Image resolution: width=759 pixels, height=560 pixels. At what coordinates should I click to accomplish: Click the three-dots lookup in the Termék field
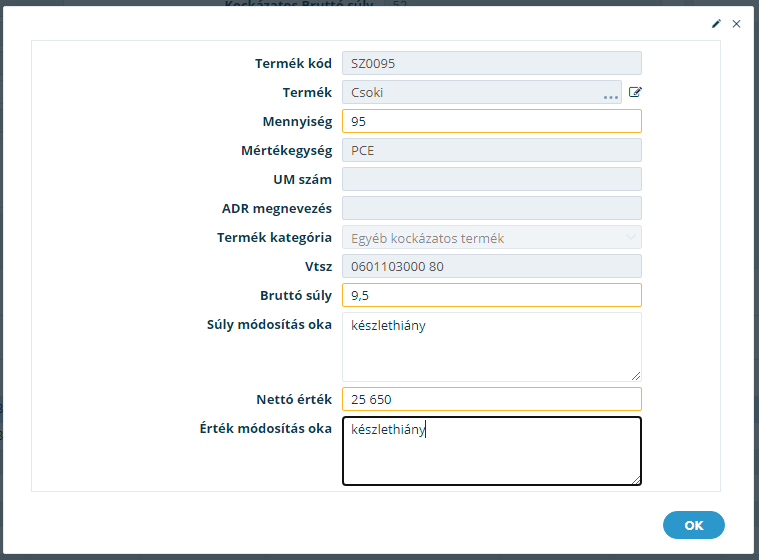coord(611,97)
